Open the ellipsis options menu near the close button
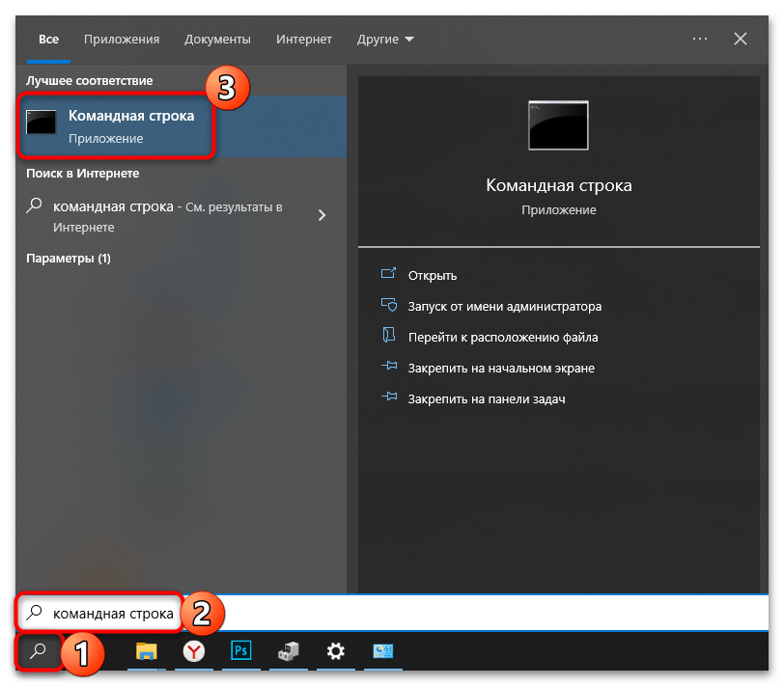This screenshot has width=784, height=686. (x=699, y=39)
